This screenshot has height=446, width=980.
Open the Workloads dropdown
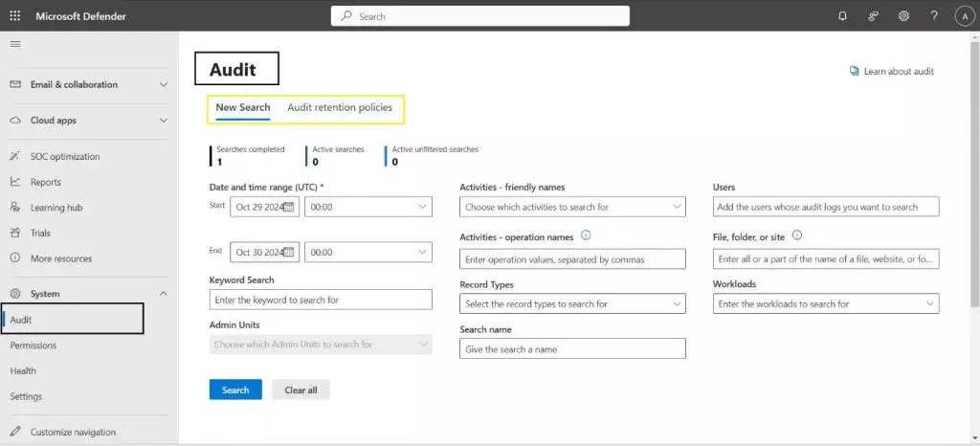(825, 303)
